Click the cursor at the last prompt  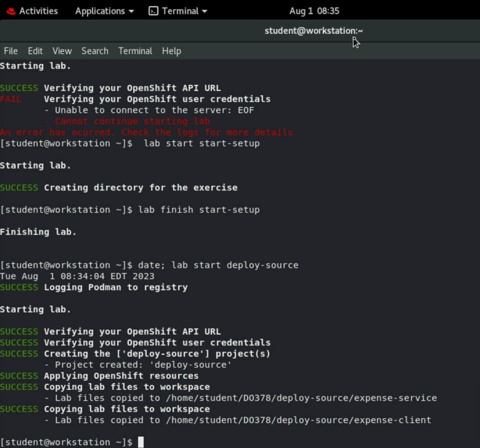pos(141,442)
